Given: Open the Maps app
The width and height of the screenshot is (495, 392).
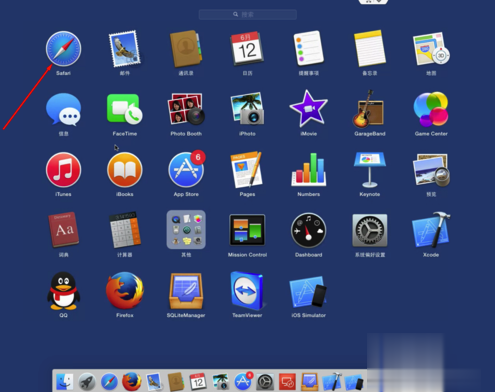Looking at the screenshot, I should pyautogui.click(x=431, y=49).
